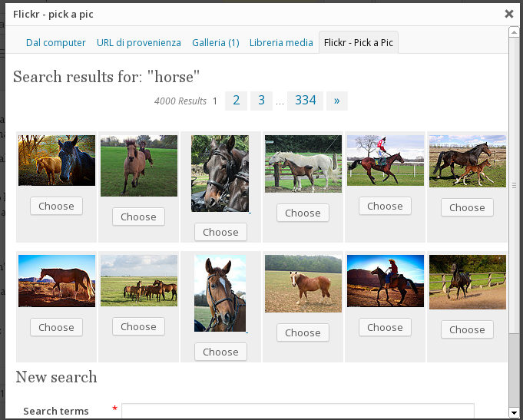Viewport: 523px width, 420px height.
Task: Click the chestnut horse with blonde mane thumbnail
Action: [303, 283]
